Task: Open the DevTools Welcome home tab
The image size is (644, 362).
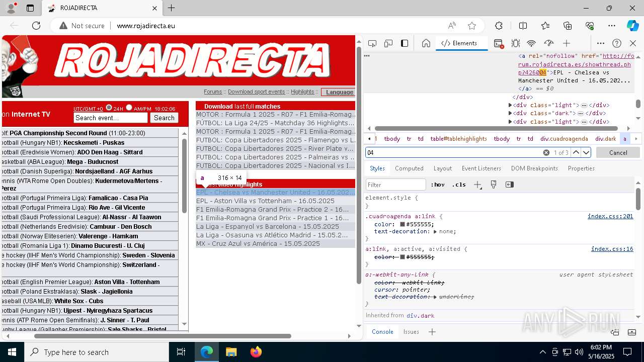Action: (x=426, y=43)
